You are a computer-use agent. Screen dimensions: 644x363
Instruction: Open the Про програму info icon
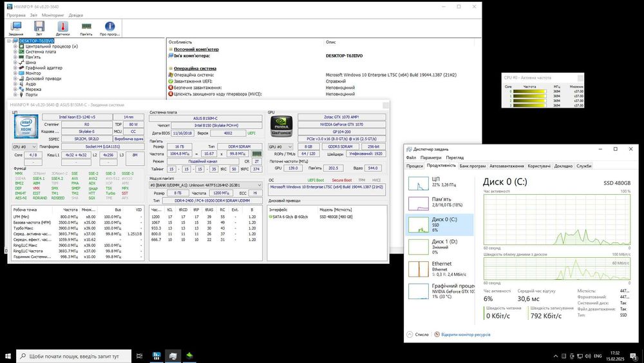pyautogui.click(x=109, y=28)
